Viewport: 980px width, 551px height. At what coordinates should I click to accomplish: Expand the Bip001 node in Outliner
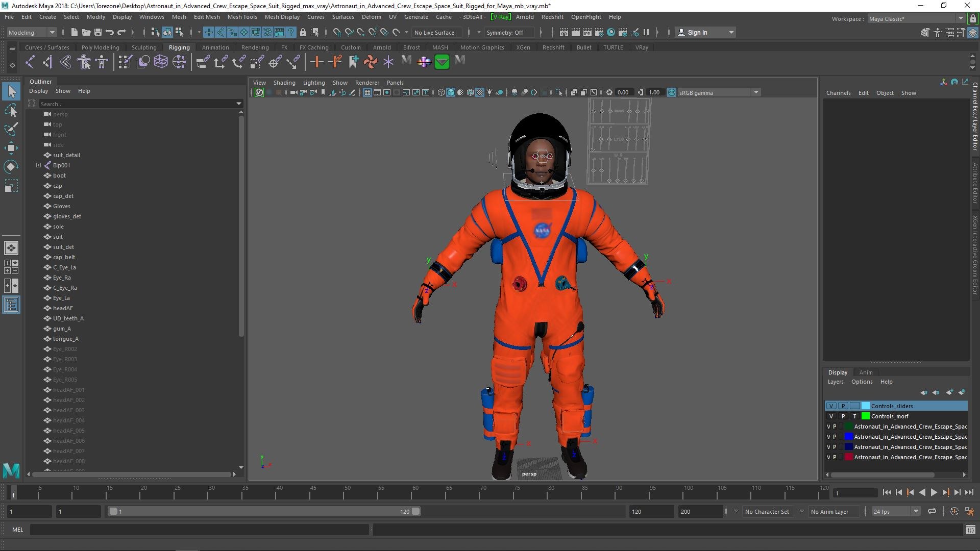coord(38,165)
